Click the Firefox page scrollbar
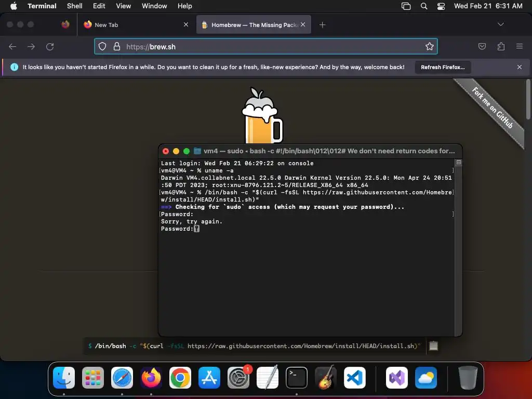This screenshot has height=399, width=532. click(x=528, y=99)
